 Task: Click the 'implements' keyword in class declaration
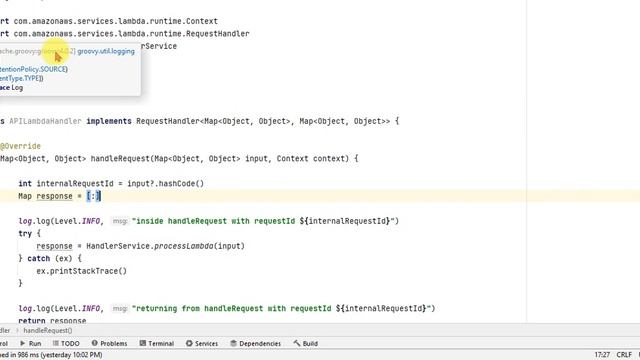109,121
